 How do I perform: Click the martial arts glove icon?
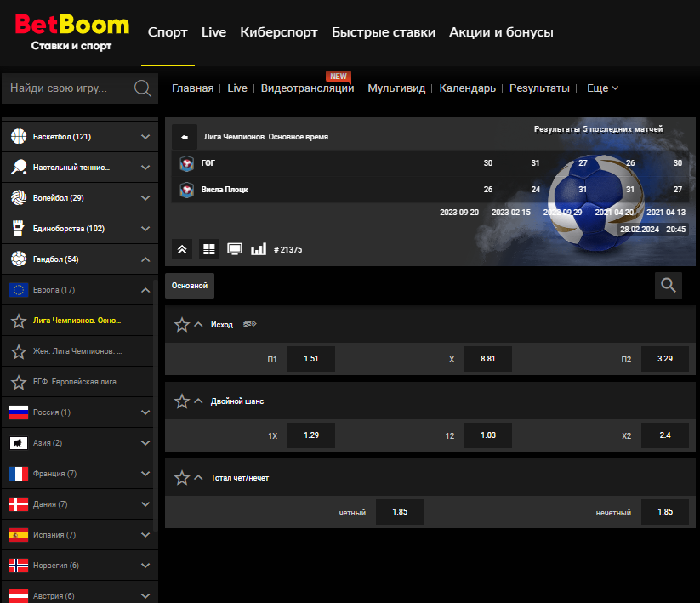(19, 229)
